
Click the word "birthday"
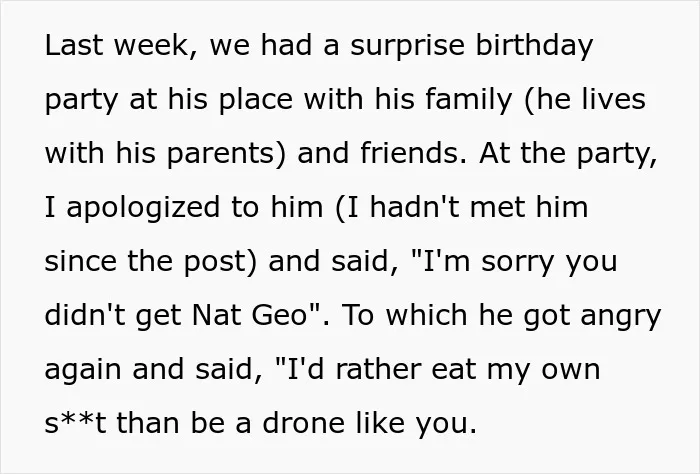point(534,47)
